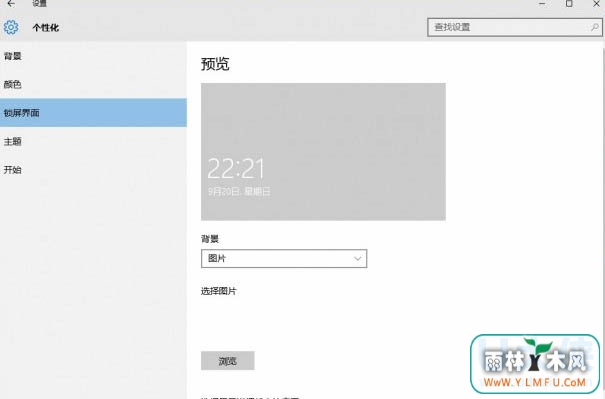Click the 选择图片 label
Screen dimensions: 605x399
click(x=219, y=291)
